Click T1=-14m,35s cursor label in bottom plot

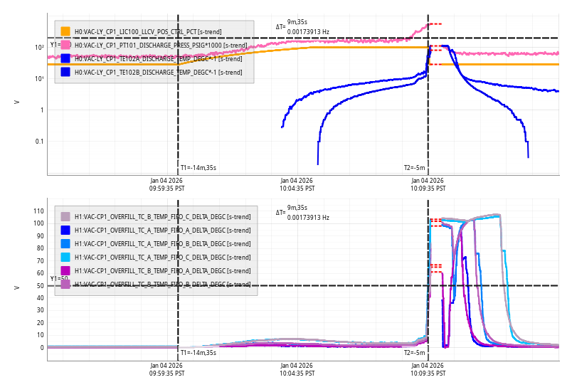pyautogui.click(x=198, y=353)
